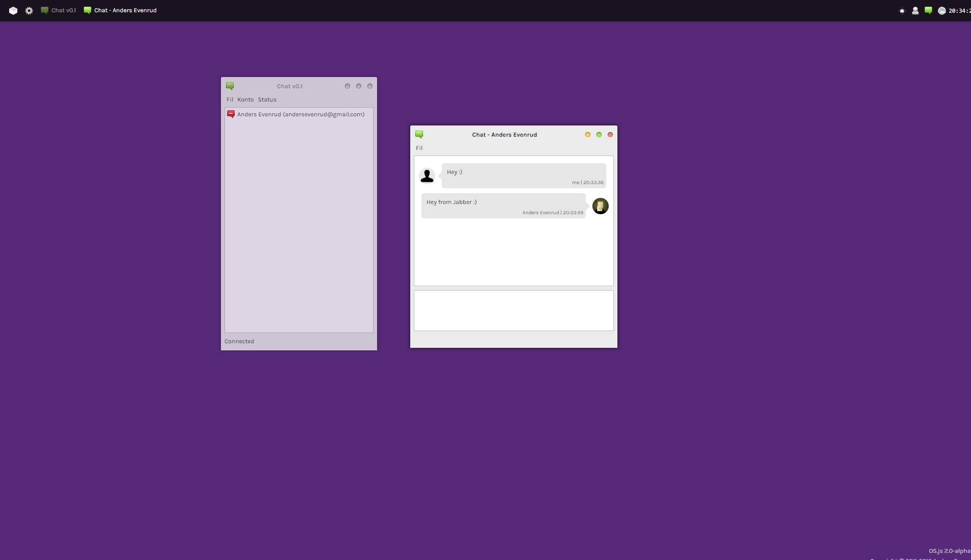Screen dimensions: 971x560
Task: Switch to Chat v0.1 taskbar entry
Action: (58, 10)
